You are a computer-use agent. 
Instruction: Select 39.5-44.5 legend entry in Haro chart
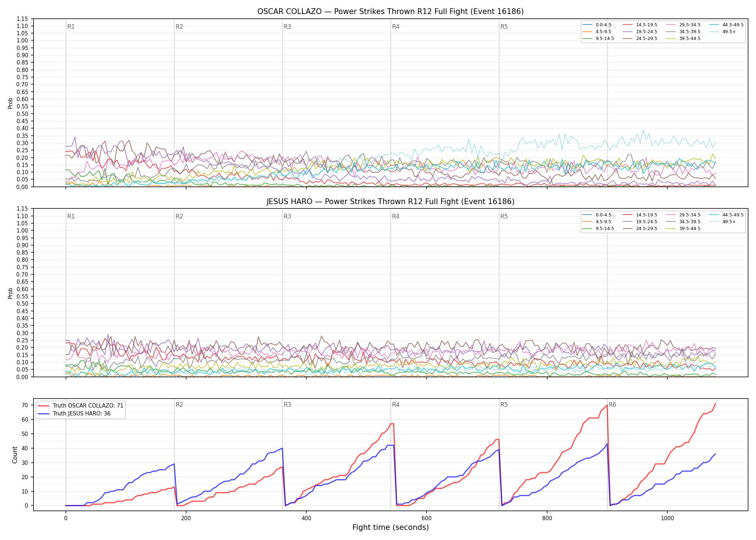[x=683, y=229]
